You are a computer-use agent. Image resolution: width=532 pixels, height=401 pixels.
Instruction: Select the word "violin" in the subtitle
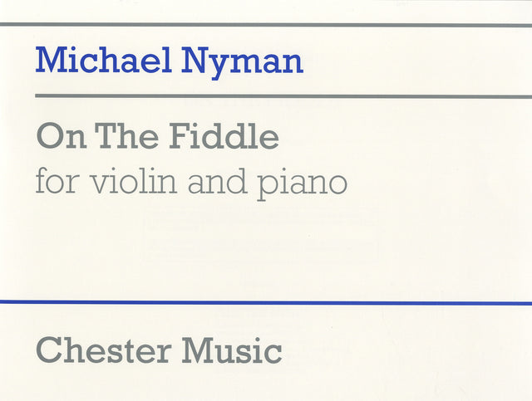click(x=140, y=181)
